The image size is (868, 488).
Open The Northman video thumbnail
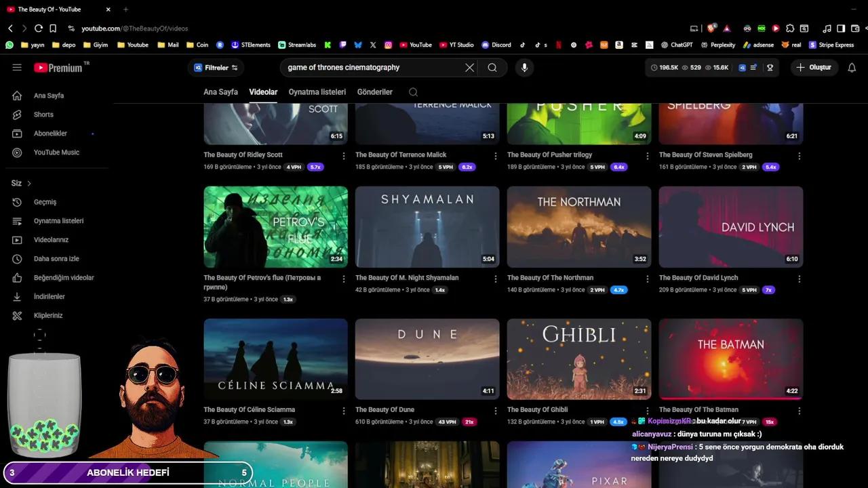tap(578, 227)
